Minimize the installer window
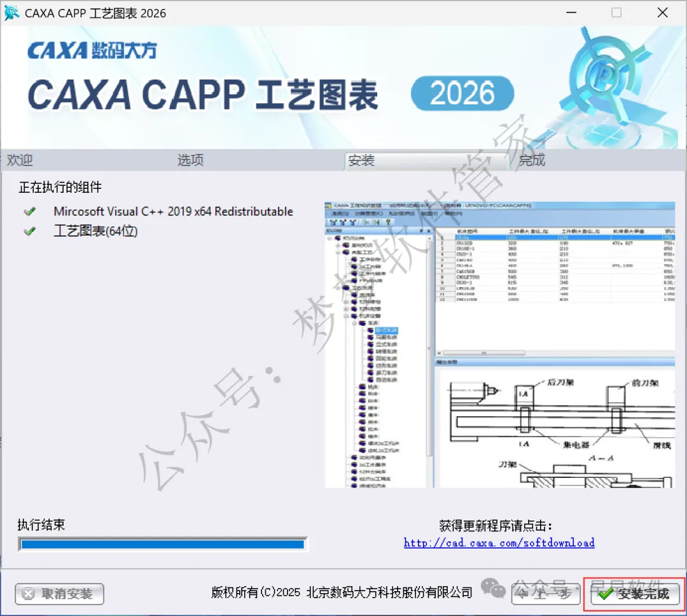Image resolution: width=687 pixels, height=616 pixels. (x=571, y=13)
